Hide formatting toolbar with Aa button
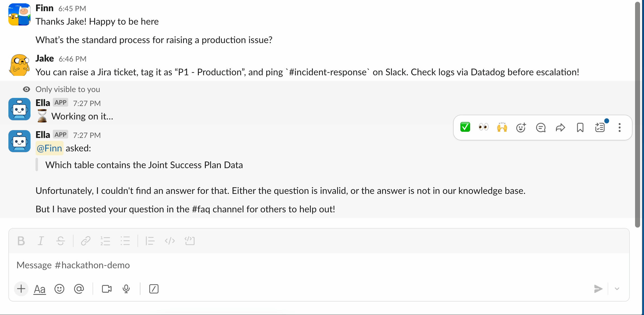The height and width of the screenshot is (315, 644). point(40,289)
